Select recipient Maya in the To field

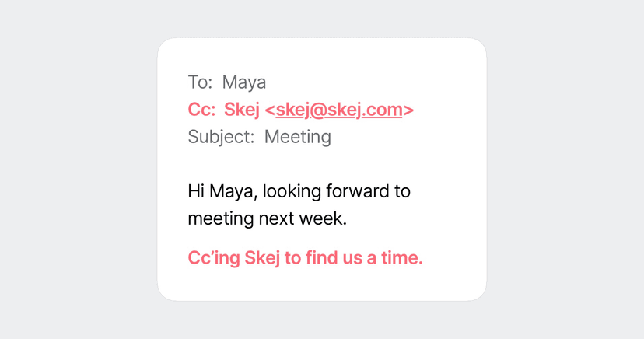pyautogui.click(x=244, y=82)
